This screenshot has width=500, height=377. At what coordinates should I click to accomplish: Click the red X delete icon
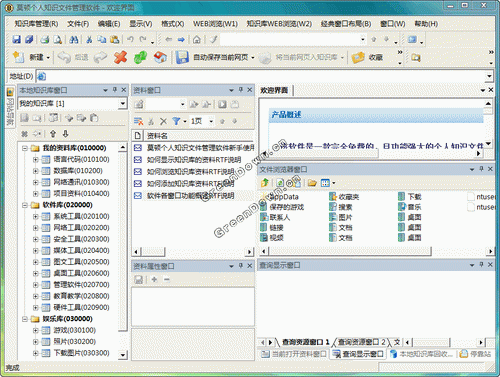coord(120,57)
